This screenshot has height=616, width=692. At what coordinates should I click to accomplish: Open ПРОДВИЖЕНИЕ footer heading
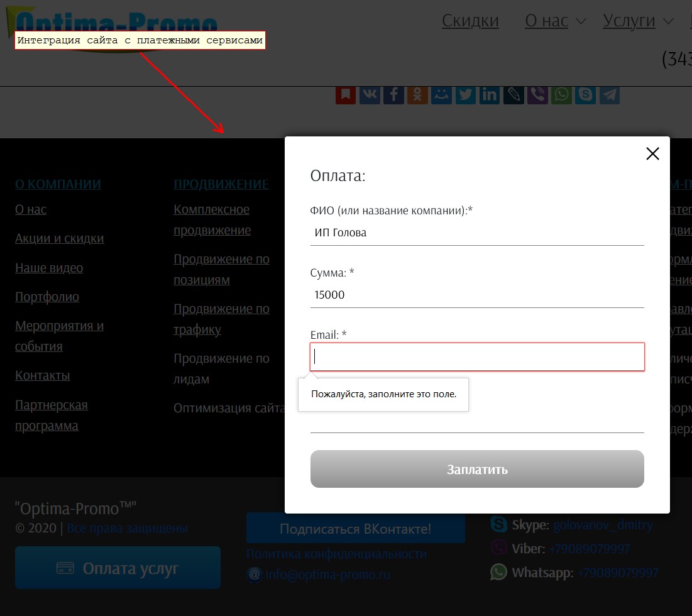coord(221,184)
